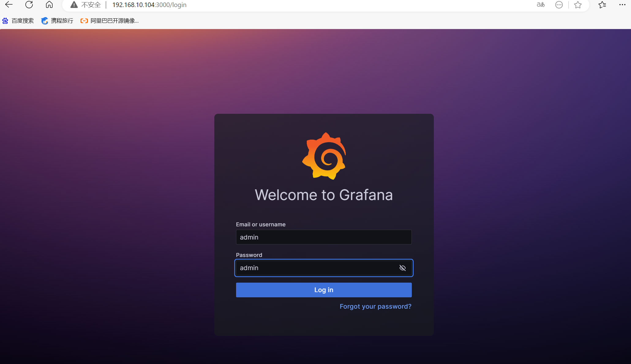
Task: Click the Email or username label
Action: pyautogui.click(x=261, y=224)
